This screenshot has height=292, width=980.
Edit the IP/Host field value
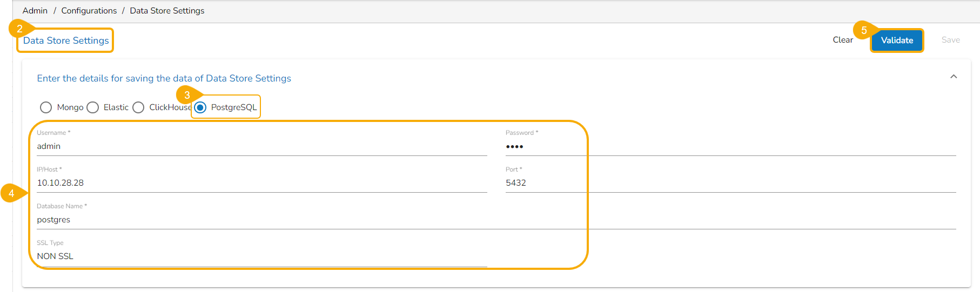[261, 183]
